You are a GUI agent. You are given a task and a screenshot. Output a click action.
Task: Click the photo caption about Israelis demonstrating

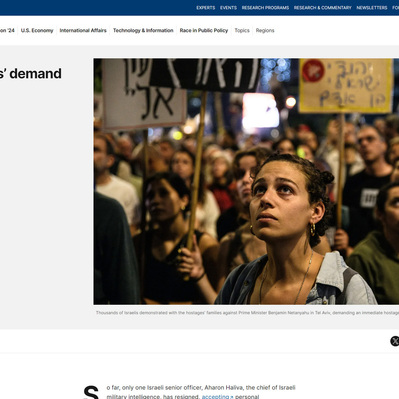point(247,313)
